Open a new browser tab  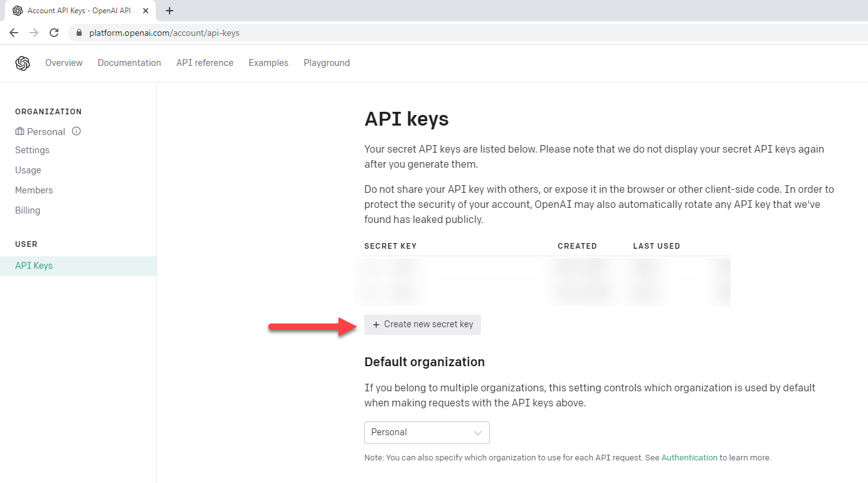coord(170,11)
